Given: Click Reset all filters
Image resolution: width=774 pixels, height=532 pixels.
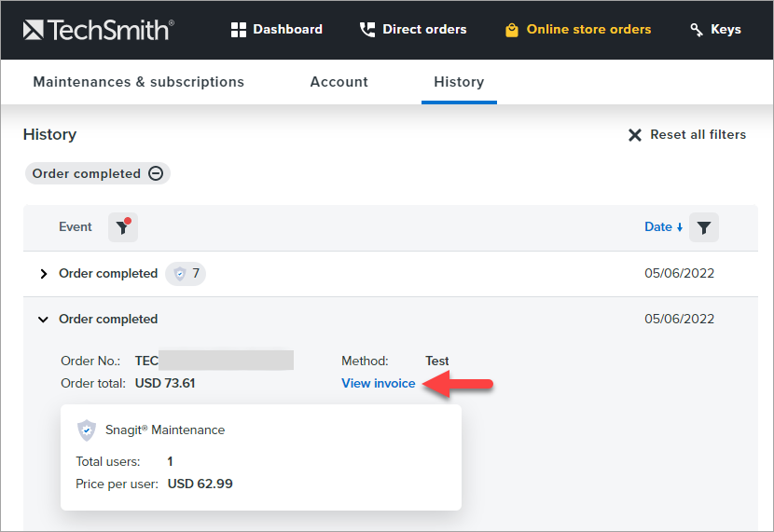Looking at the screenshot, I should tap(687, 135).
